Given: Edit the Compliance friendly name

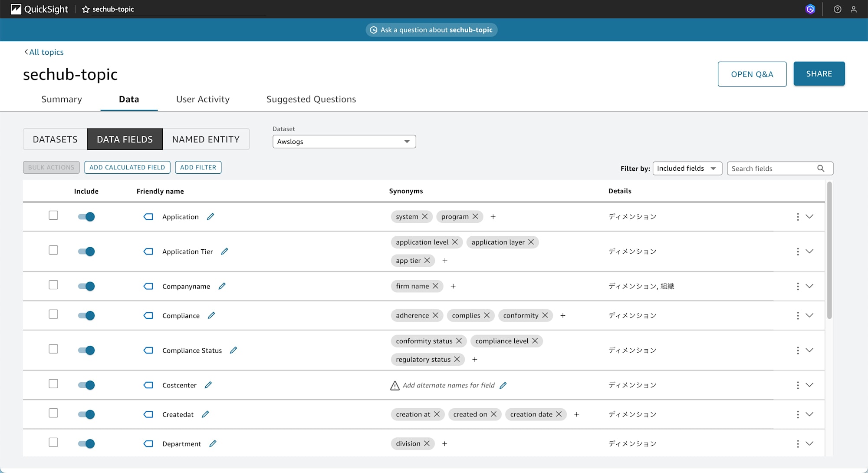Looking at the screenshot, I should (x=211, y=315).
